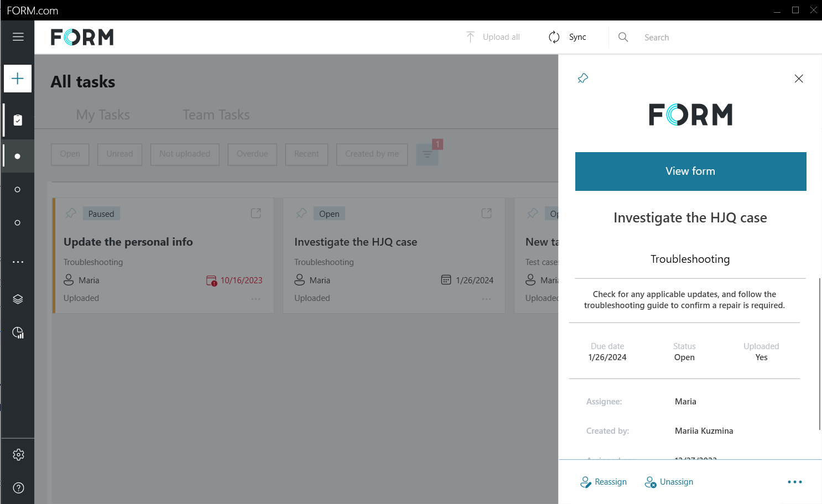Screen dimensions: 822x504
Task: Click the Sync icon in top toolbar
Action: tap(554, 37)
